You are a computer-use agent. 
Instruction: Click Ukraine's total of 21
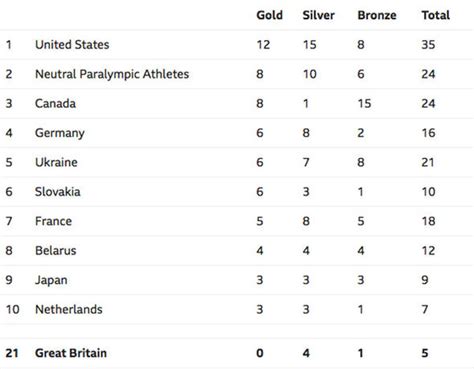click(x=428, y=162)
